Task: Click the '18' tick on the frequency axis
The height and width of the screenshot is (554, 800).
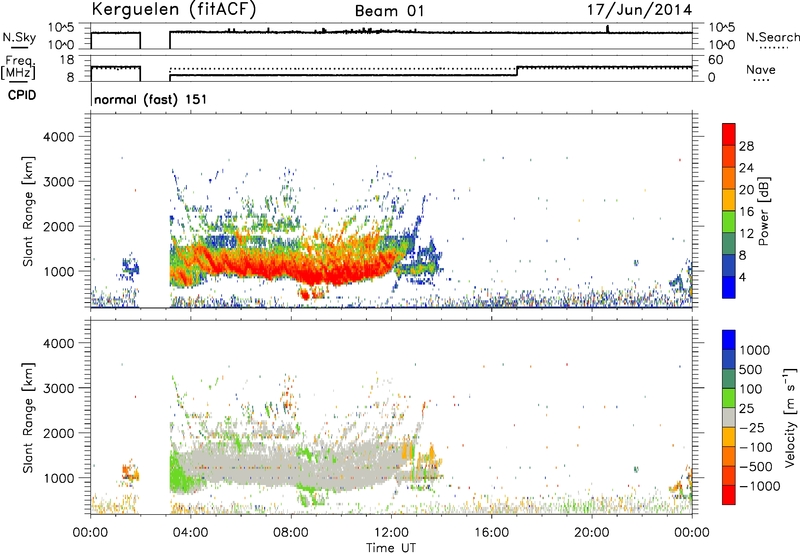Action: click(67, 60)
